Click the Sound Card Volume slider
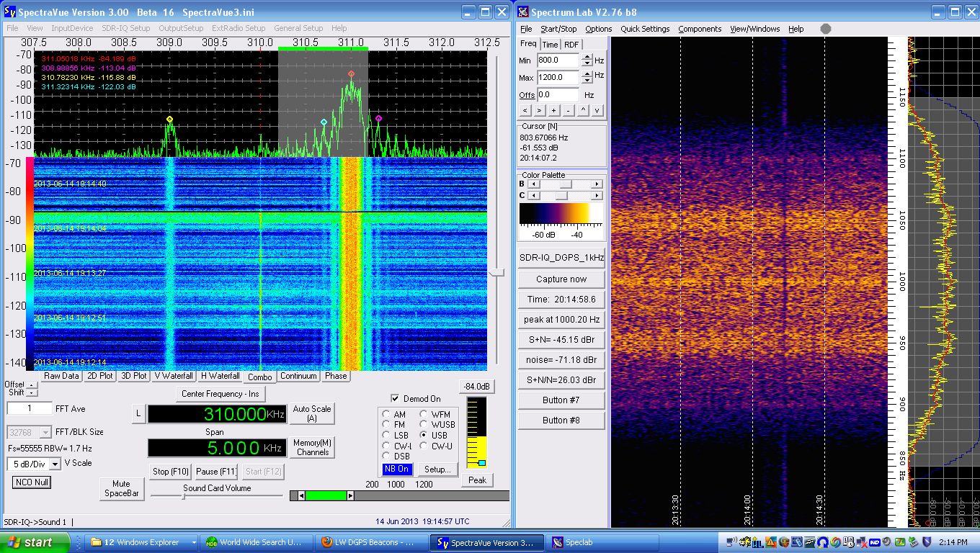The width and height of the screenshot is (980, 553). pyautogui.click(x=183, y=495)
